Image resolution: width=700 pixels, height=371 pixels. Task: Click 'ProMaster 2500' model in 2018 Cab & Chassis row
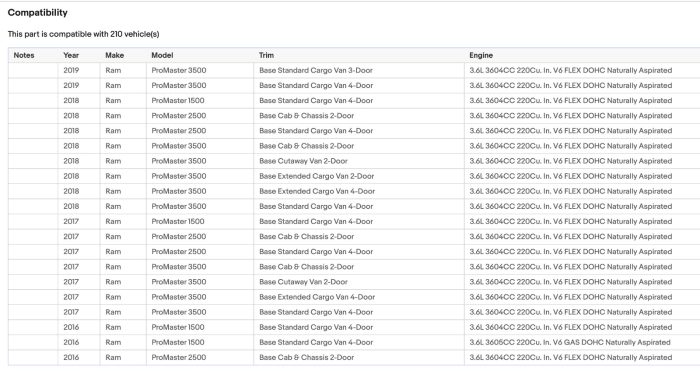click(179, 116)
